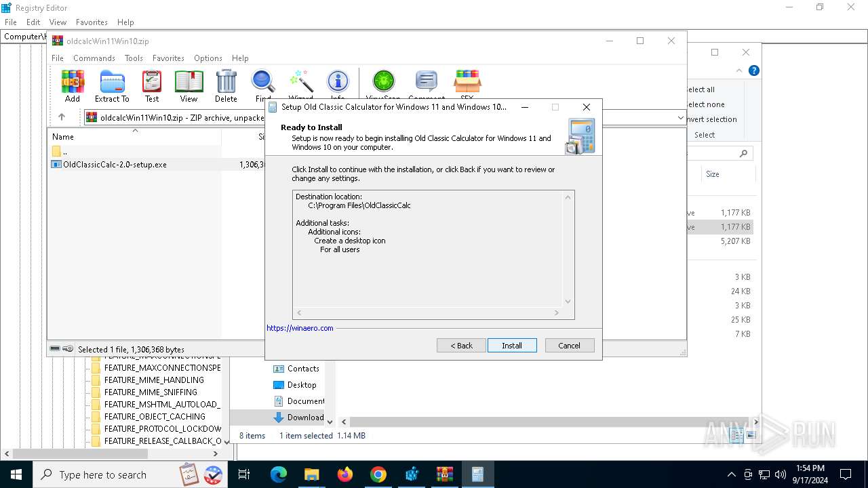Open the Windows Start menu

coord(16,474)
